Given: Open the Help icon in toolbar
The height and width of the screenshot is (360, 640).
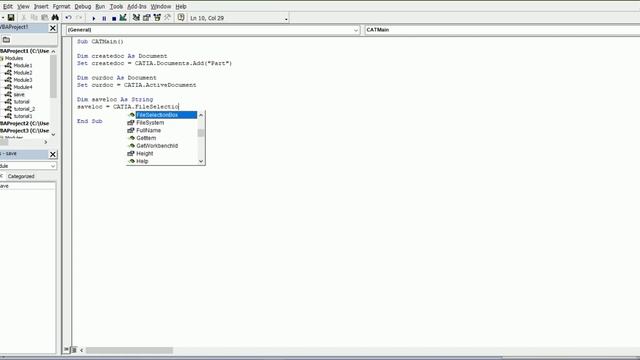Looking at the screenshot, I should (181, 18).
